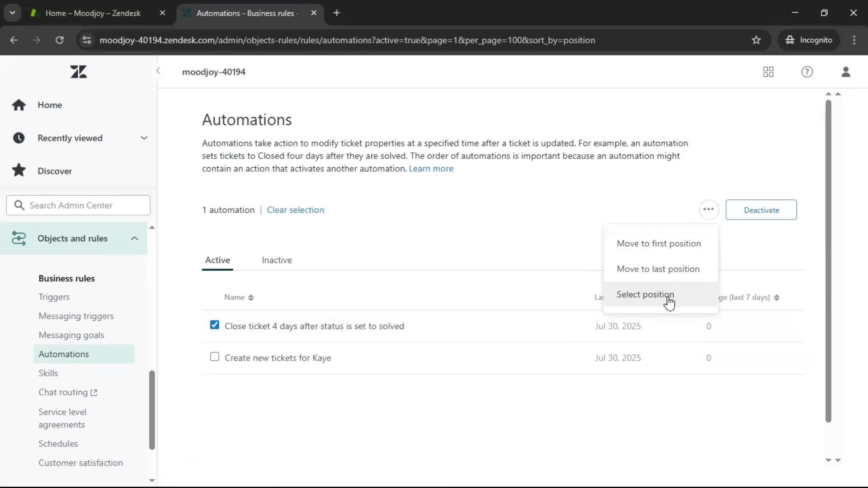The height and width of the screenshot is (488, 868).
Task: Click the Deactivate button
Action: [x=761, y=210]
